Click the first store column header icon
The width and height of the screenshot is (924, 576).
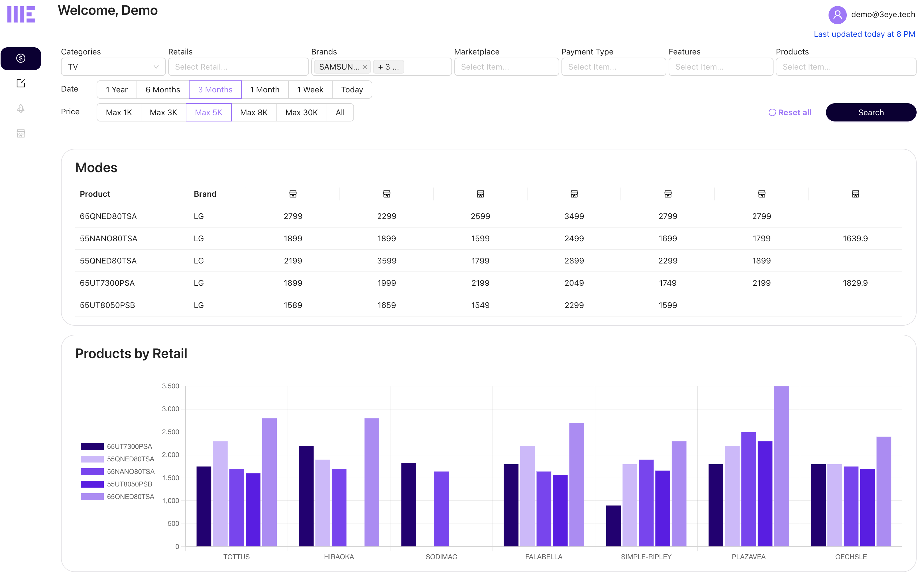click(293, 194)
